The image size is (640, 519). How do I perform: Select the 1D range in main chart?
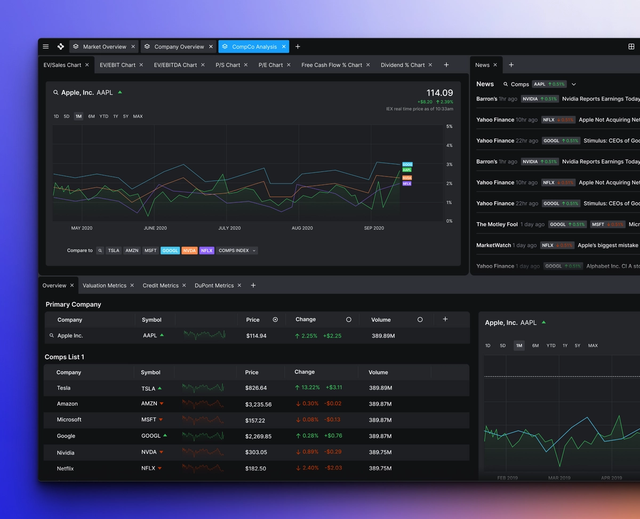tap(56, 116)
